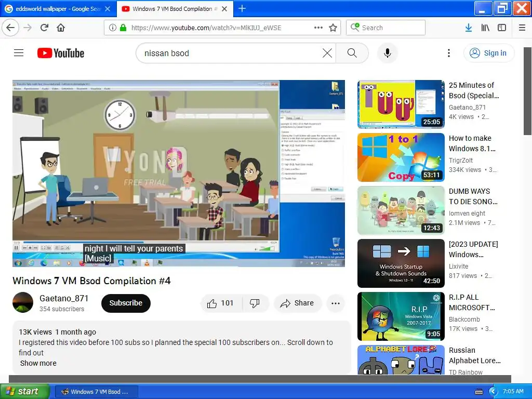Open 'DUMB WAYS TO DIE SONG' thumbnail
The width and height of the screenshot is (532, 399).
tap(401, 210)
